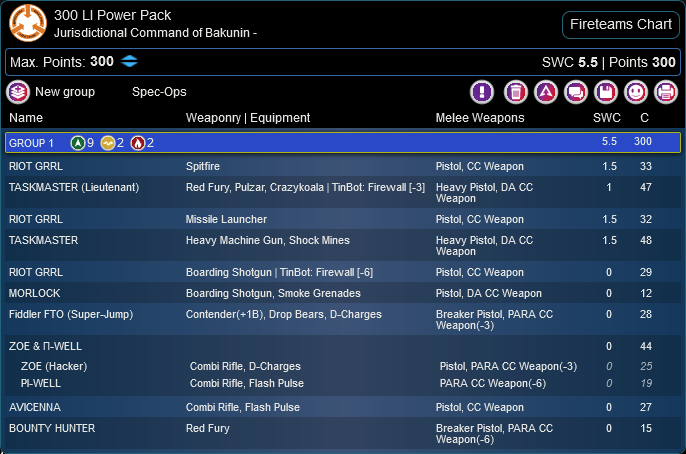Click the New group layers icon
The image size is (686, 454).
coord(18,92)
